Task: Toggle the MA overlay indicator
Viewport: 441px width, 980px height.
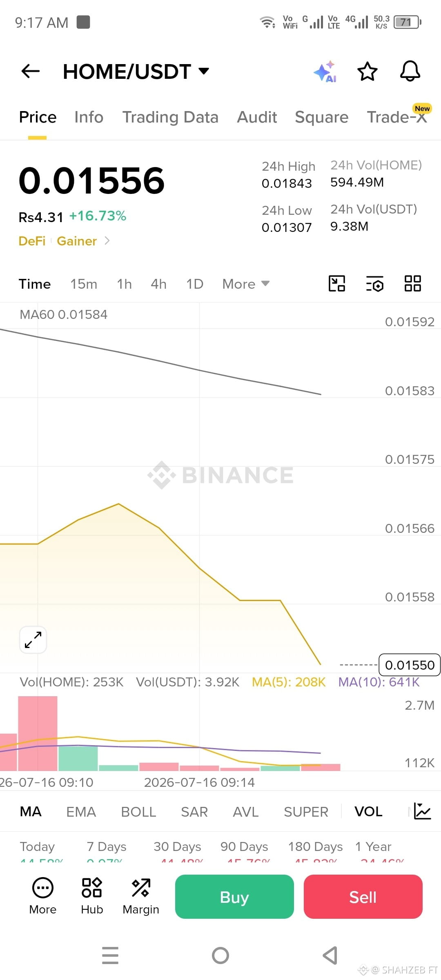Action: point(31,812)
